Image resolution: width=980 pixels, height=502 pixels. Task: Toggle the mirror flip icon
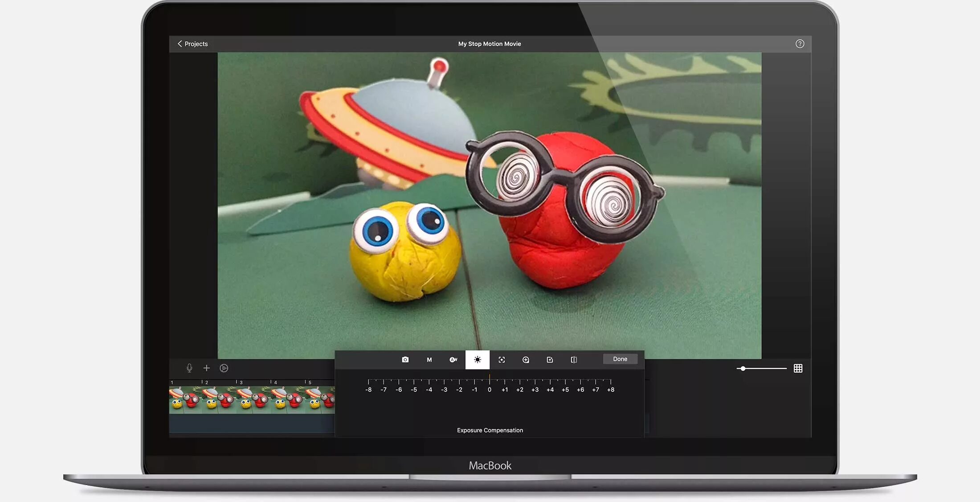tap(574, 360)
